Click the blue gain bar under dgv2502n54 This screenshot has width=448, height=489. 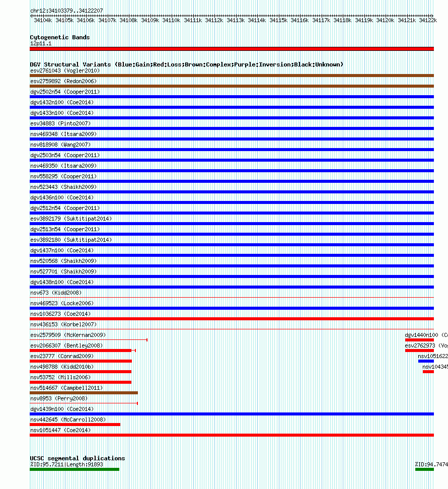(x=232, y=97)
